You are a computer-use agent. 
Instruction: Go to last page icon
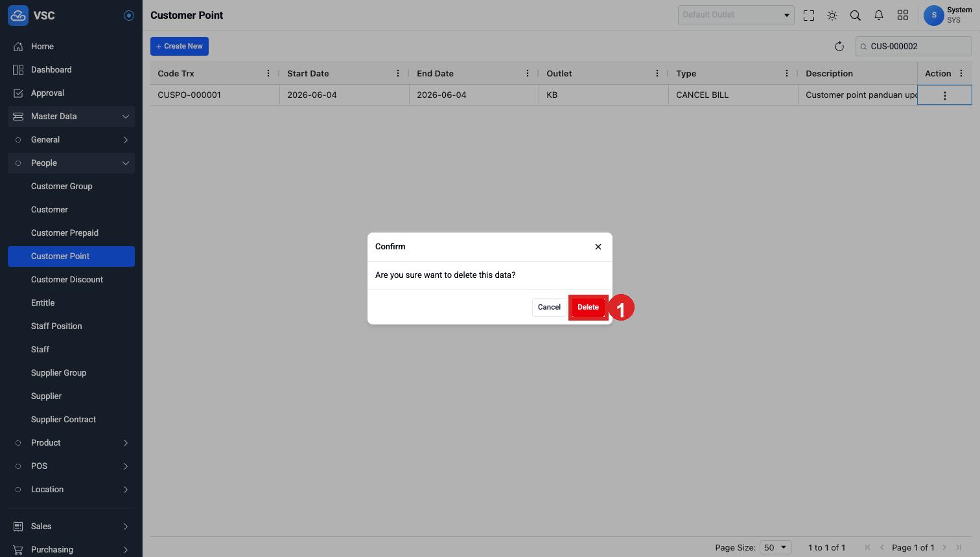click(x=959, y=547)
